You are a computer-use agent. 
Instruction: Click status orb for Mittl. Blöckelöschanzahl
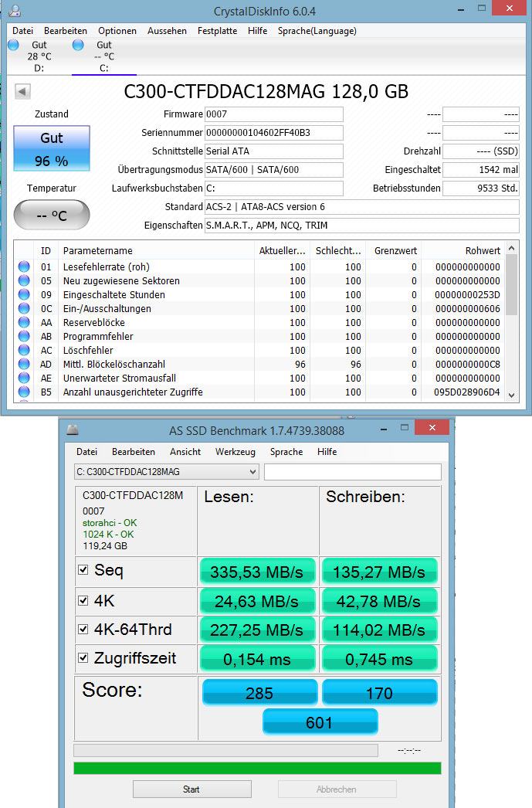(24, 364)
